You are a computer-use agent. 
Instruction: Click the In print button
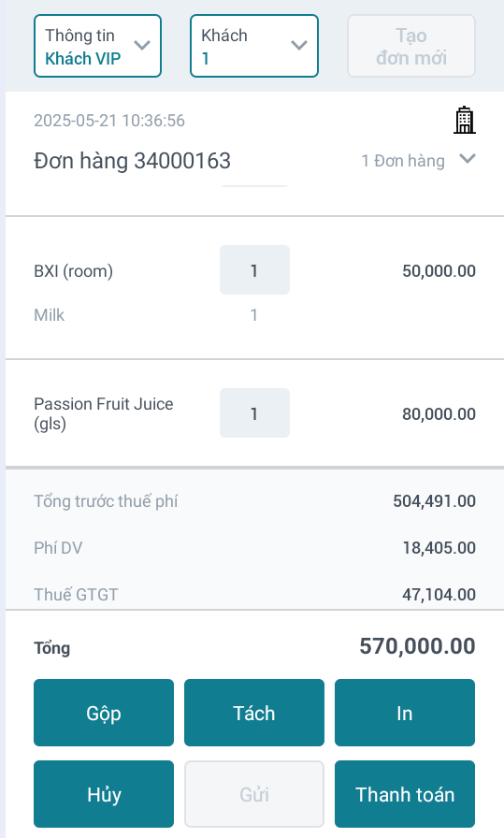pyautogui.click(x=405, y=713)
